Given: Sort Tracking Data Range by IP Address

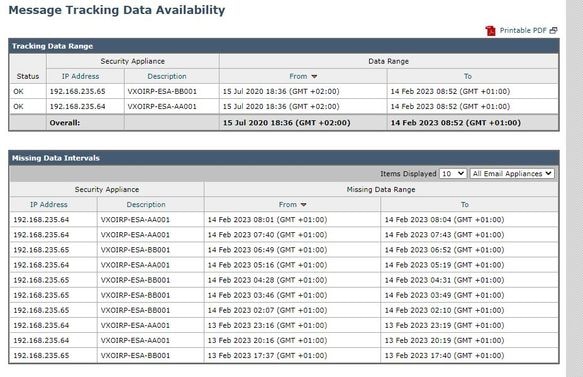Looking at the screenshot, I should (80, 76).
